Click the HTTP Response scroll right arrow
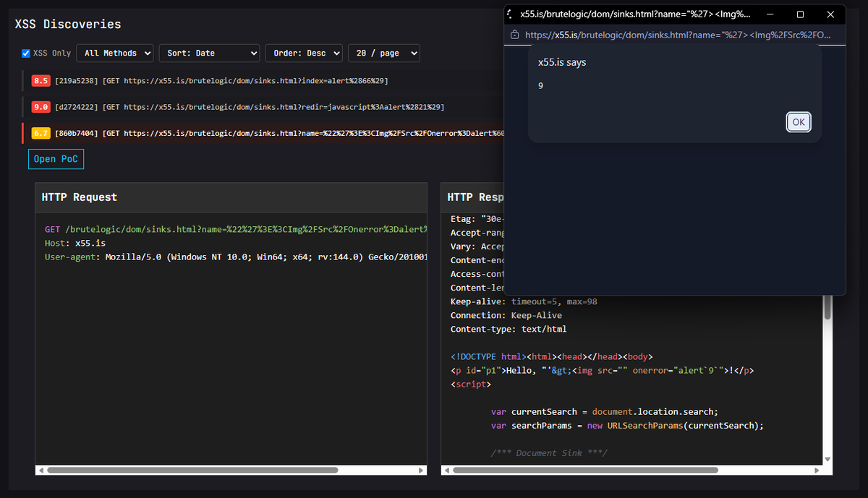This screenshot has width=868, height=498. tap(817, 470)
